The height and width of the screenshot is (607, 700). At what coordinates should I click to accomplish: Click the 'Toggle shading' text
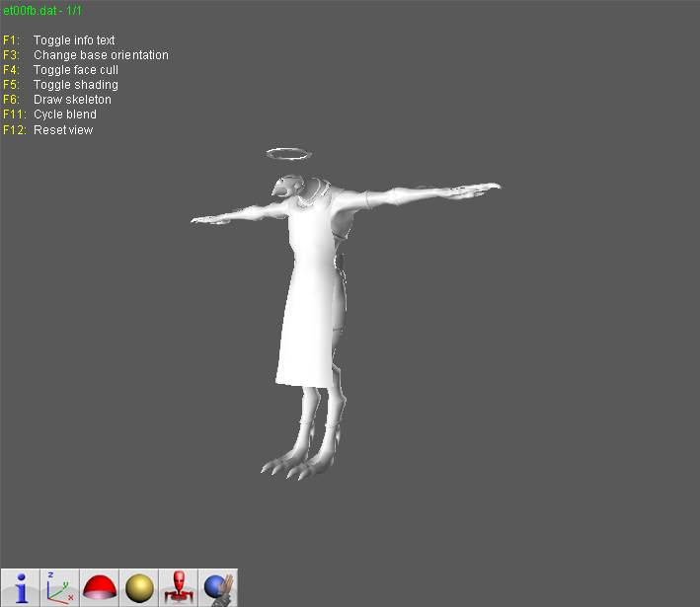pyautogui.click(x=76, y=84)
